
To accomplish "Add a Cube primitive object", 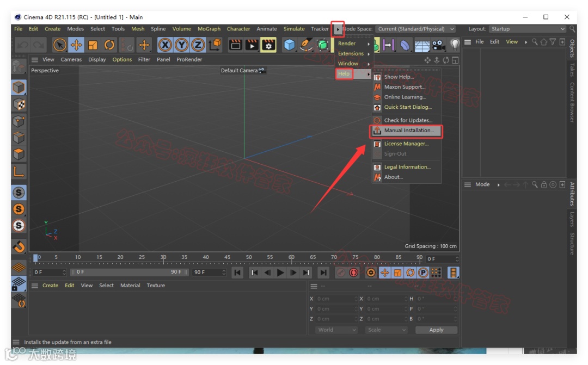I will 289,45.
